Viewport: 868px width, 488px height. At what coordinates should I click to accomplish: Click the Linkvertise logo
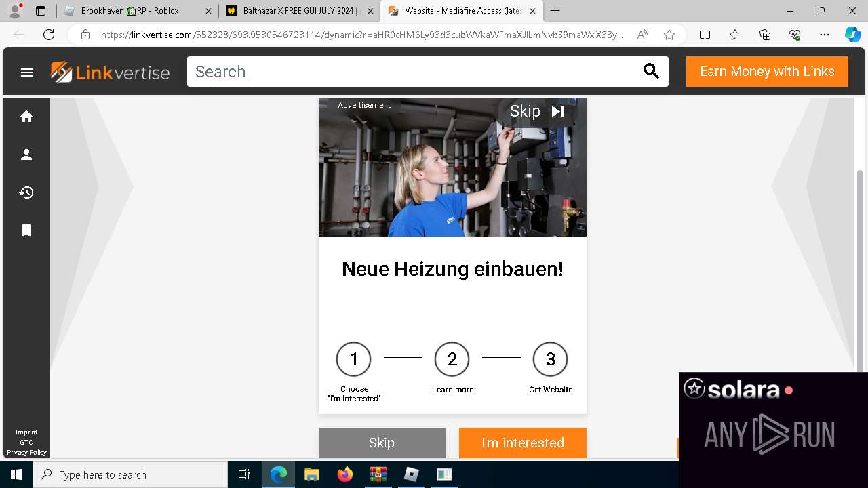[110, 72]
